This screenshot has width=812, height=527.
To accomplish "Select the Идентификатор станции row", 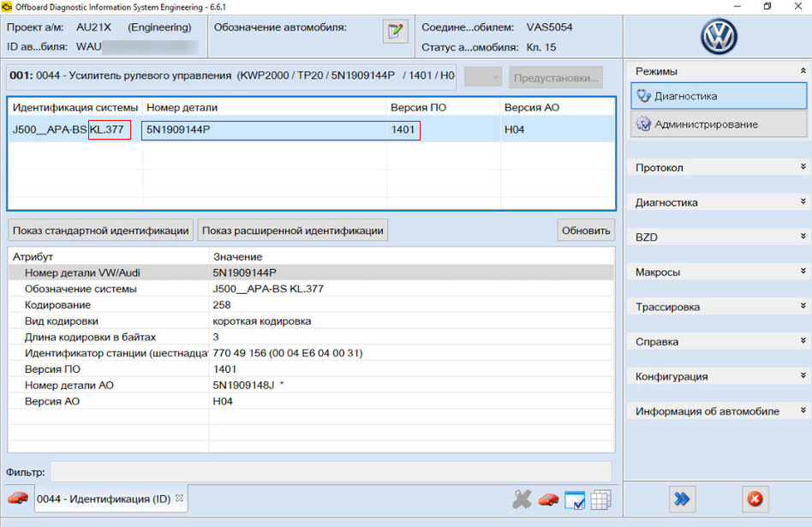I will [311, 353].
